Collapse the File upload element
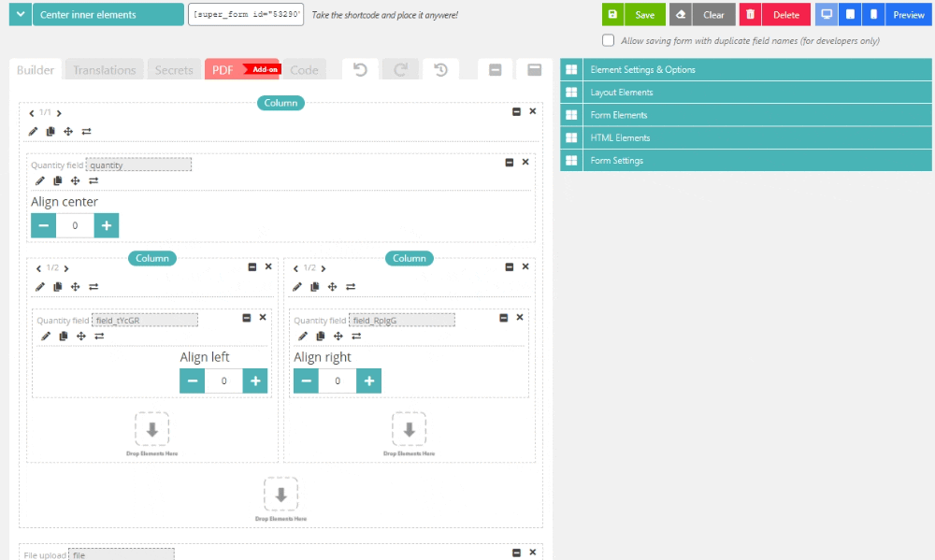 [x=516, y=553]
